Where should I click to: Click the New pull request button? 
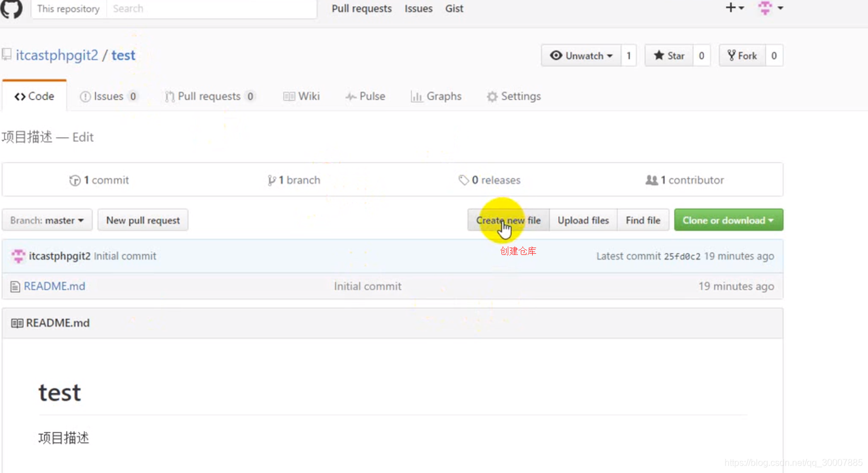pyautogui.click(x=143, y=220)
